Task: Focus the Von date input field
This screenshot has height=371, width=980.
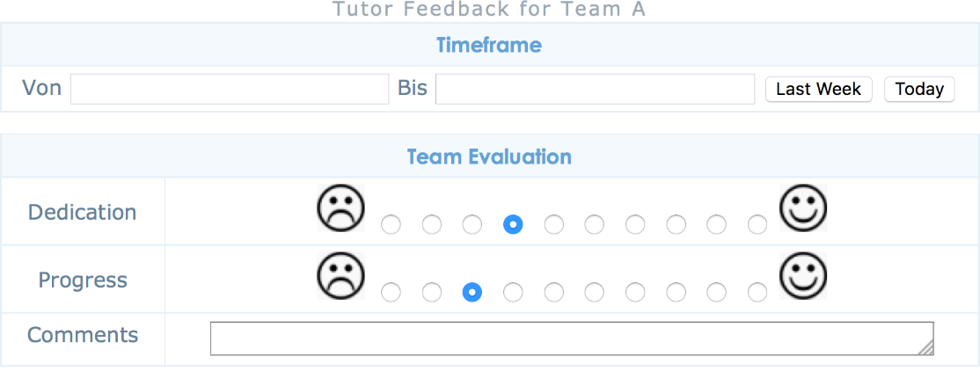Action: 230,90
